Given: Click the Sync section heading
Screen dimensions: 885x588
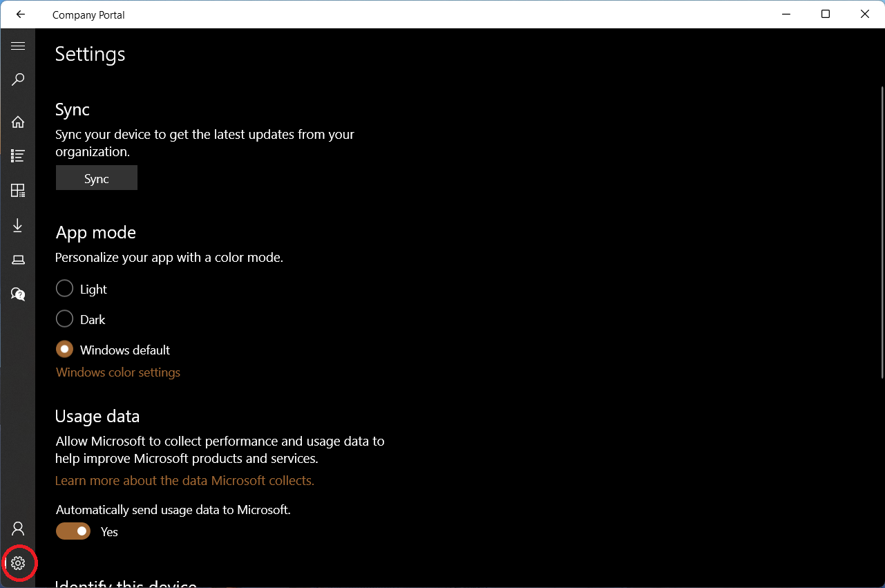Looking at the screenshot, I should pos(73,110).
